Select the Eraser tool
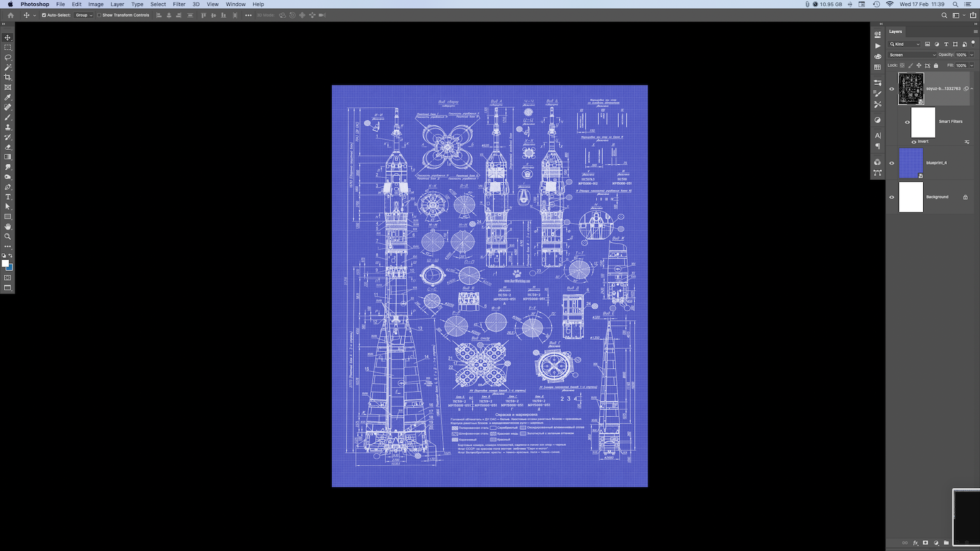 click(x=8, y=147)
